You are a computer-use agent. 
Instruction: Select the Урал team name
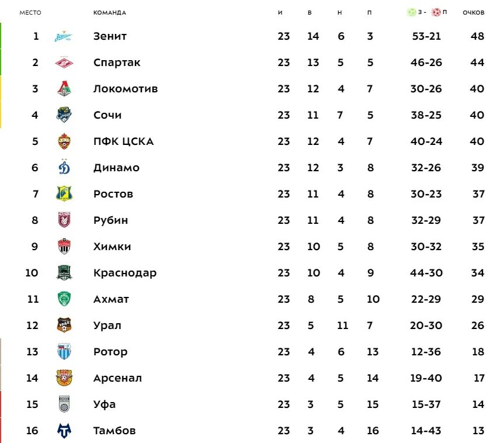click(107, 326)
